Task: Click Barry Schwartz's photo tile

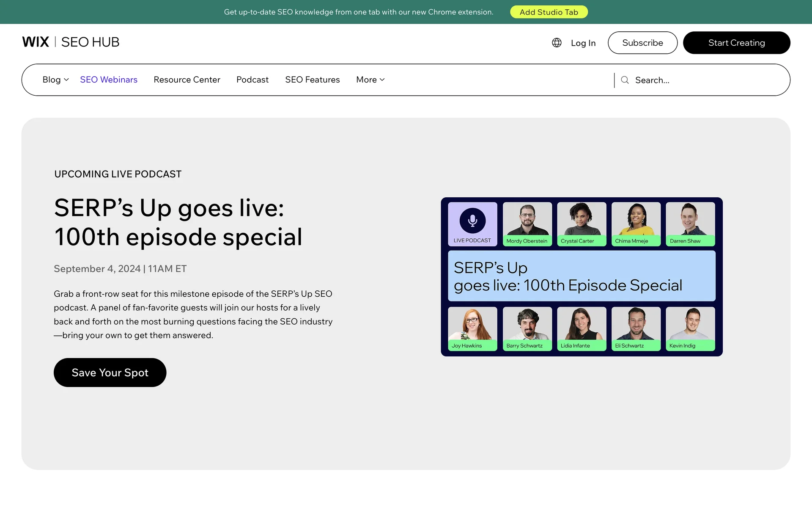Action: [527, 328]
